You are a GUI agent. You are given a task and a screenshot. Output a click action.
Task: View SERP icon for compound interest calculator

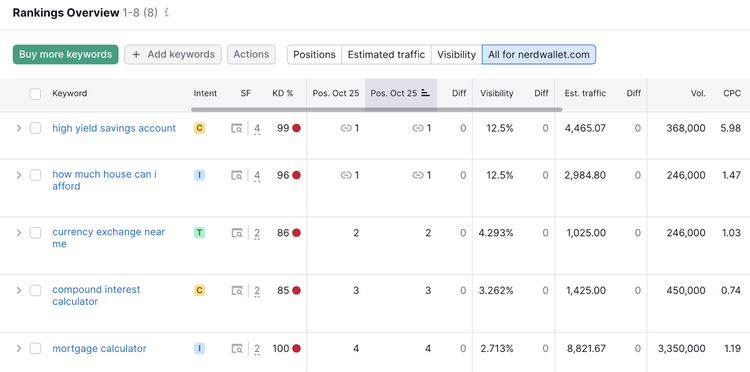coord(237,290)
